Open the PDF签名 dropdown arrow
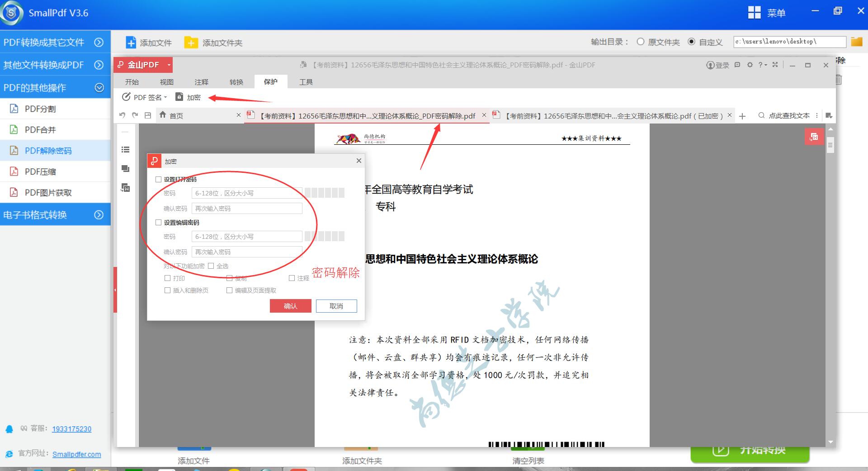The height and width of the screenshot is (471, 868). coord(165,97)
